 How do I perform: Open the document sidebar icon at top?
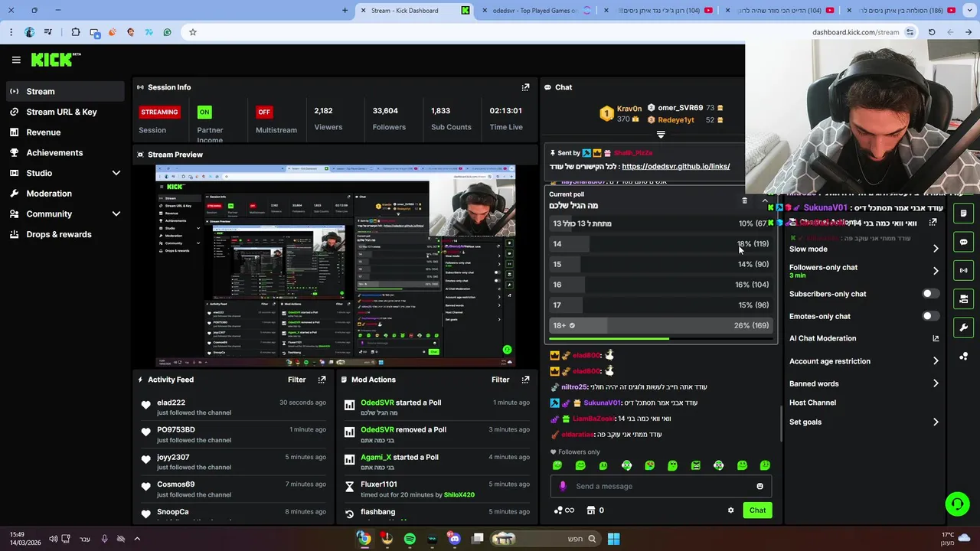click(963, 214)
